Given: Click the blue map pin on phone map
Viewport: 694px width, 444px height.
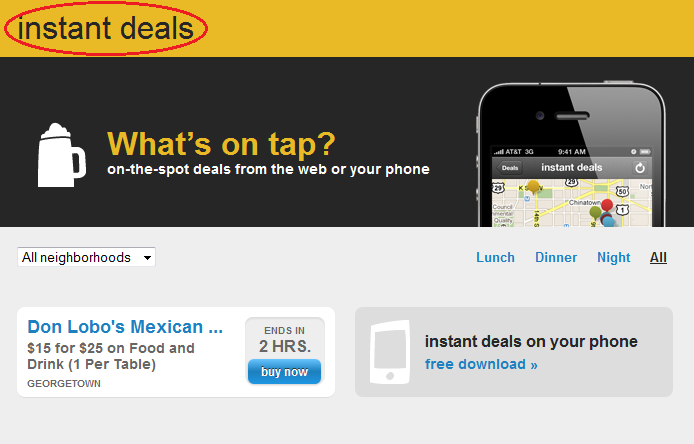Looking at the screenshot, I should tap(609, 221).
